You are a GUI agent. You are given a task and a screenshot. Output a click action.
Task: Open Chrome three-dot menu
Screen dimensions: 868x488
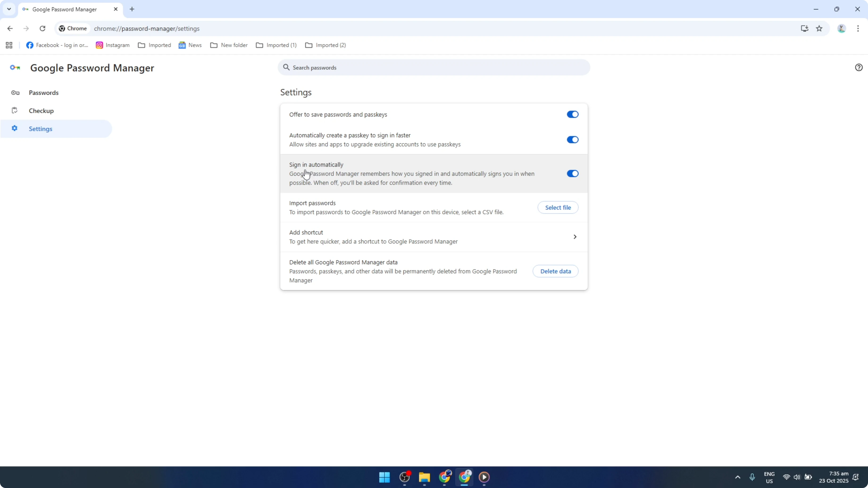pos(858,29)
